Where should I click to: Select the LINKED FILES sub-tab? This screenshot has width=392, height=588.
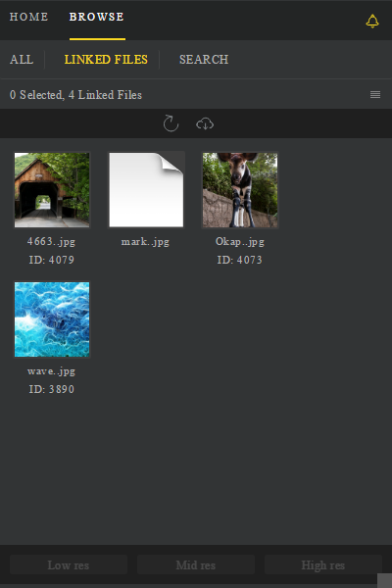pos(106,59)
